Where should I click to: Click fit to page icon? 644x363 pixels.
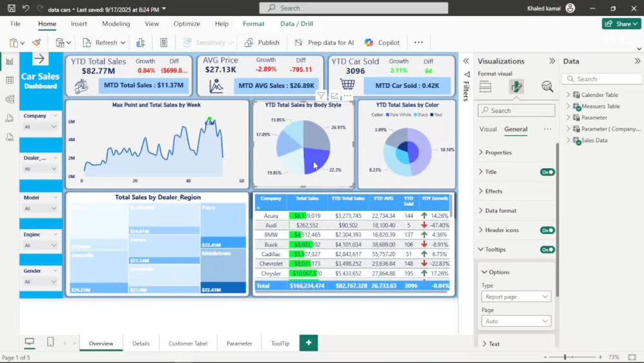tap(632, 357)
